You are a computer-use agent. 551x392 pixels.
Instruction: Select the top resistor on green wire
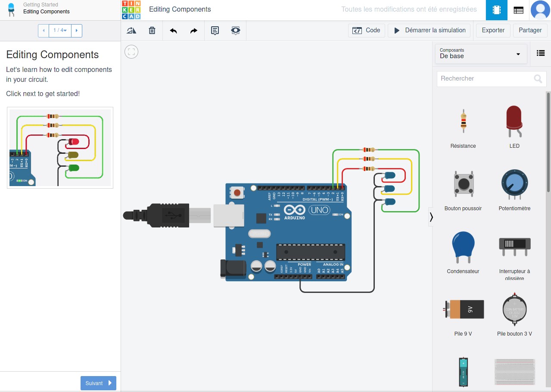[x=368, y=149]
